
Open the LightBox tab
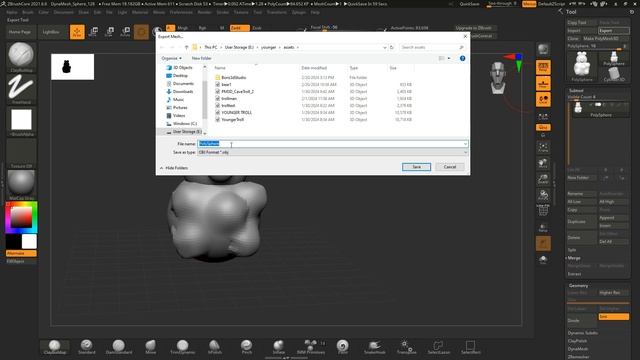coord(51,32)
